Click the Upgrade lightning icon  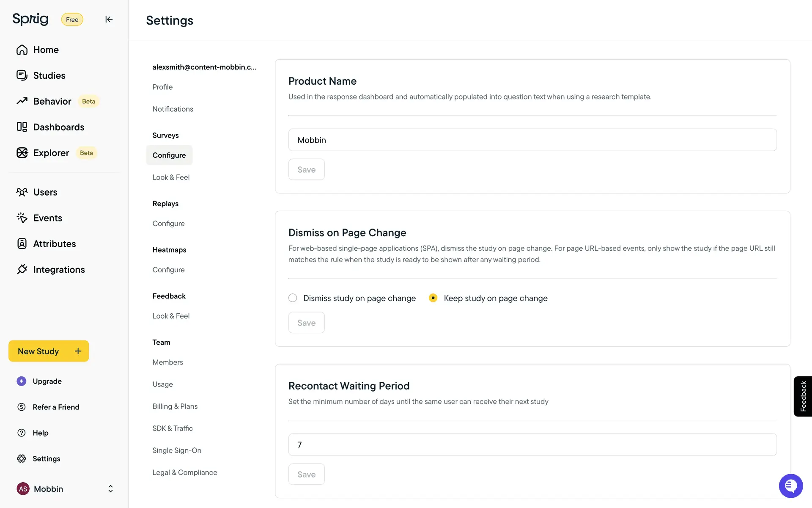click(22, 381)
